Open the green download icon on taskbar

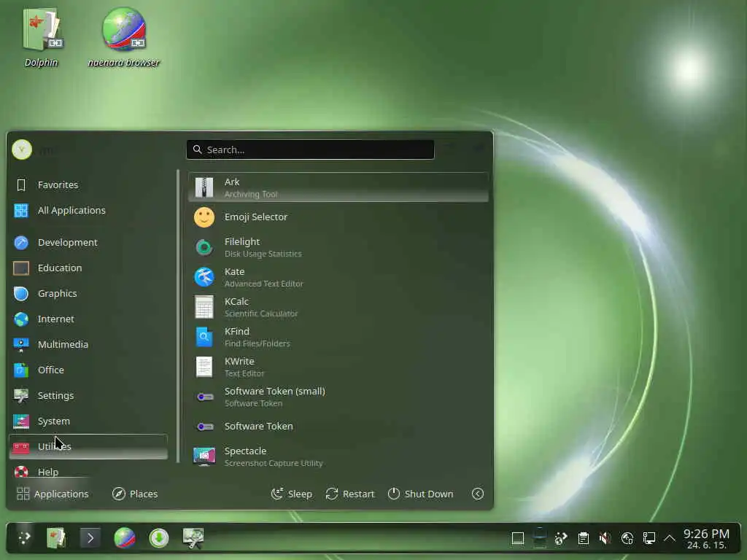(158, 538)
